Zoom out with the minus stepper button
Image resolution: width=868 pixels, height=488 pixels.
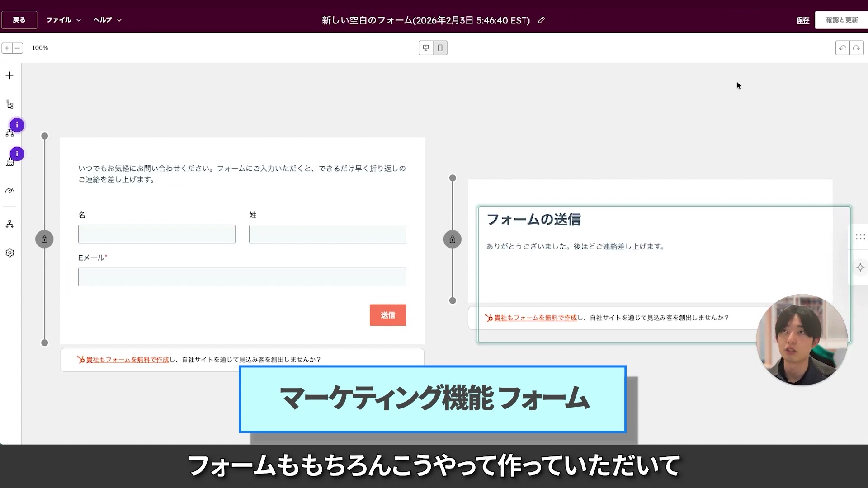click(x=18, y=48)
